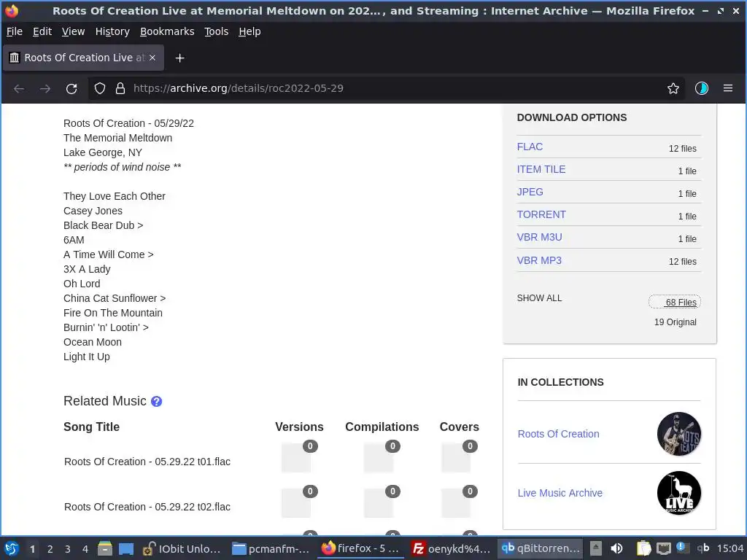Click the network monitor tray icon
Viewport: 747px width, 560px height.
[x=663, y=548]
